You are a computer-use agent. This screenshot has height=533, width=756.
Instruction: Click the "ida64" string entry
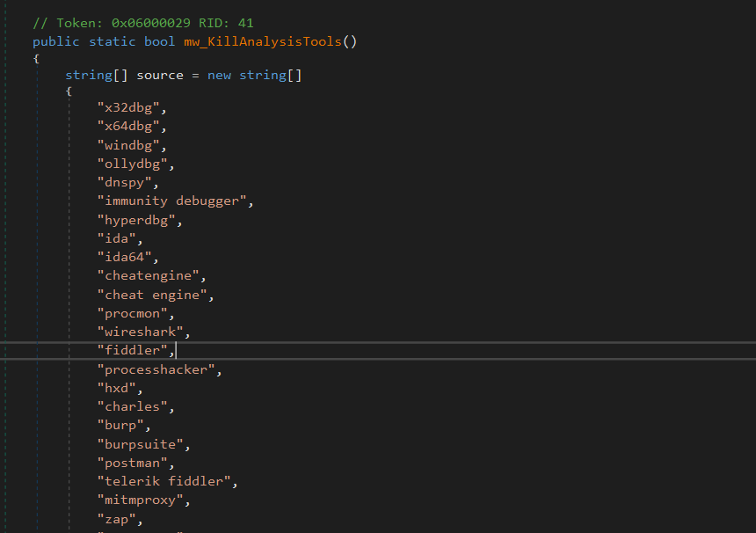click(125, 257)
